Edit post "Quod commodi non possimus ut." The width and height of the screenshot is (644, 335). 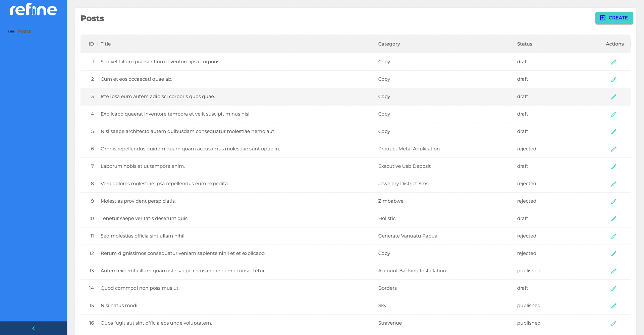coord(614,288)
